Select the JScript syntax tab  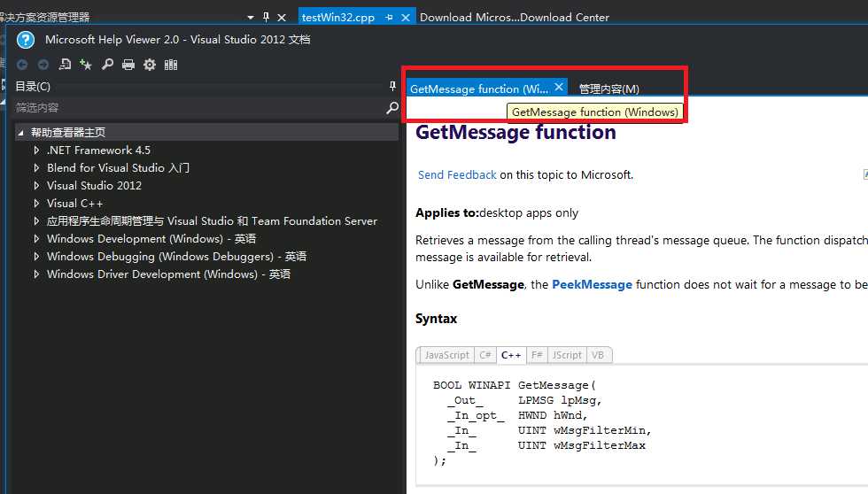[x=567, y=355]
